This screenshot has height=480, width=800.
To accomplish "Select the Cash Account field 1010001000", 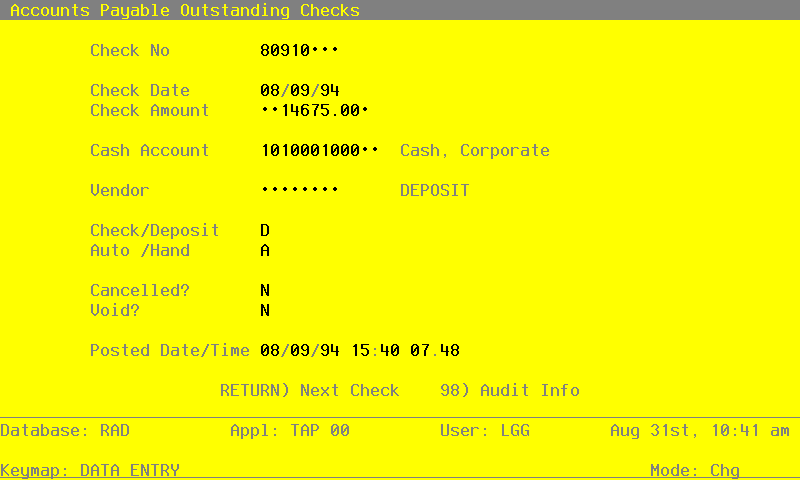I will pos(319,150).
